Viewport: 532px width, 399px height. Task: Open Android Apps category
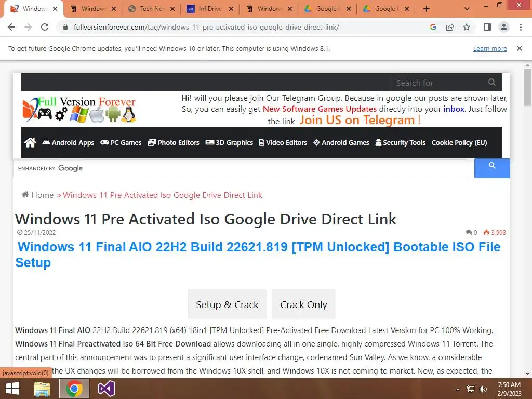(68, 142)
